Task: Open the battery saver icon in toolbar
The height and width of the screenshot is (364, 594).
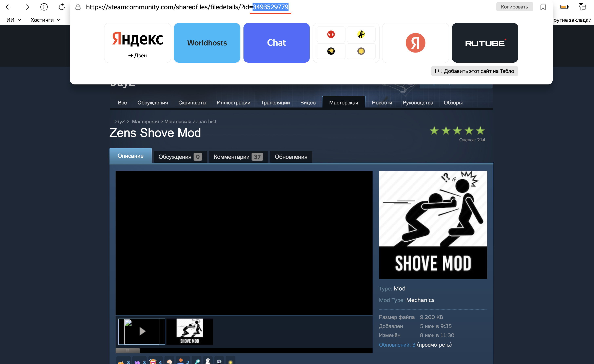Action: [x=564, y=7]
